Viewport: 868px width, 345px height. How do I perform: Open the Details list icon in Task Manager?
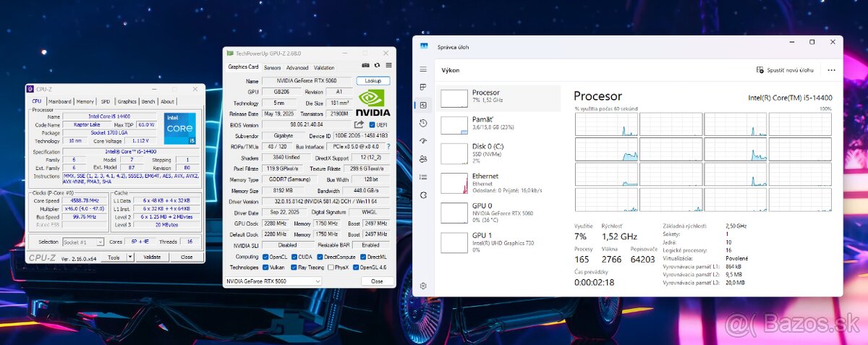(423, 177)
